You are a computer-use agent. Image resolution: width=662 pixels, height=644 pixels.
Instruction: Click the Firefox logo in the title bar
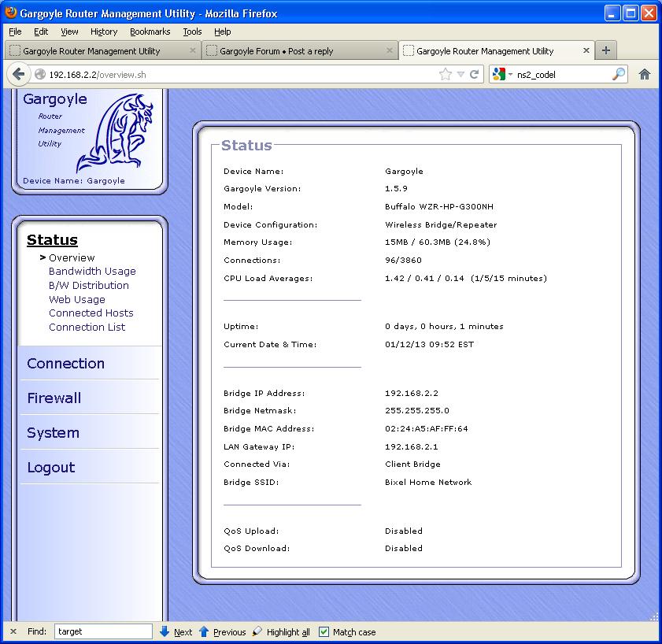(10, 13)
